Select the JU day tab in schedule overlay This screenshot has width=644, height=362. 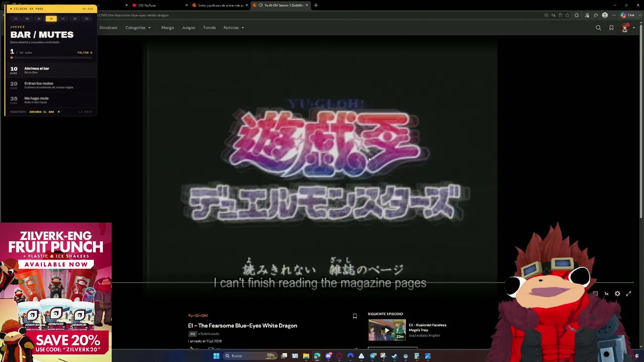(51, 19)
